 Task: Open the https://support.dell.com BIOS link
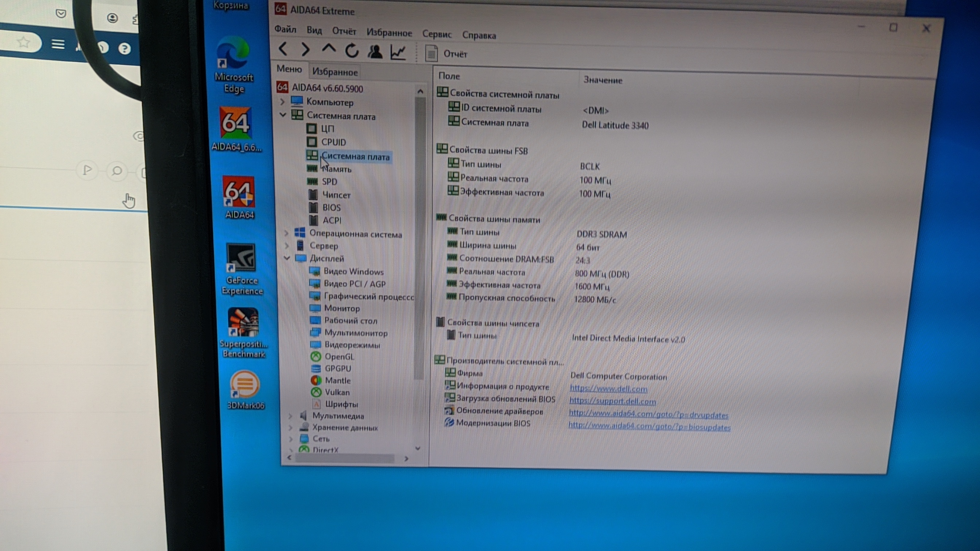(x=612, y=401)
